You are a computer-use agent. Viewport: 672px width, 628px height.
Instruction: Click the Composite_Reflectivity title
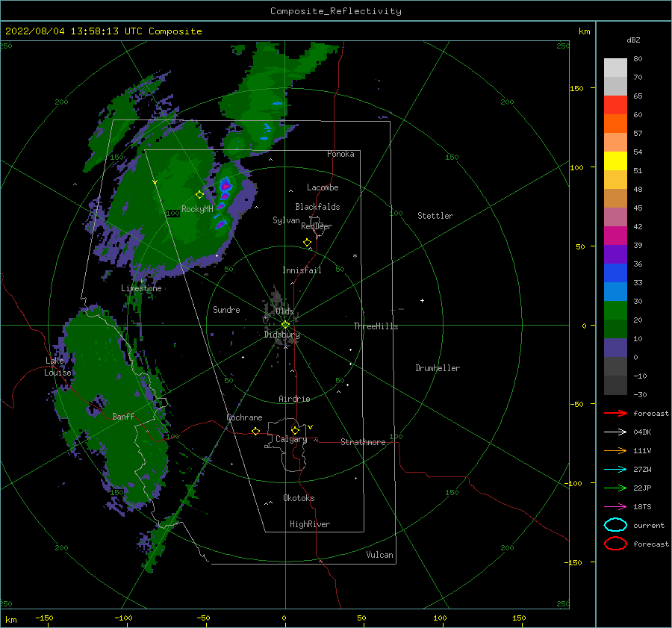tap(336, 11)
